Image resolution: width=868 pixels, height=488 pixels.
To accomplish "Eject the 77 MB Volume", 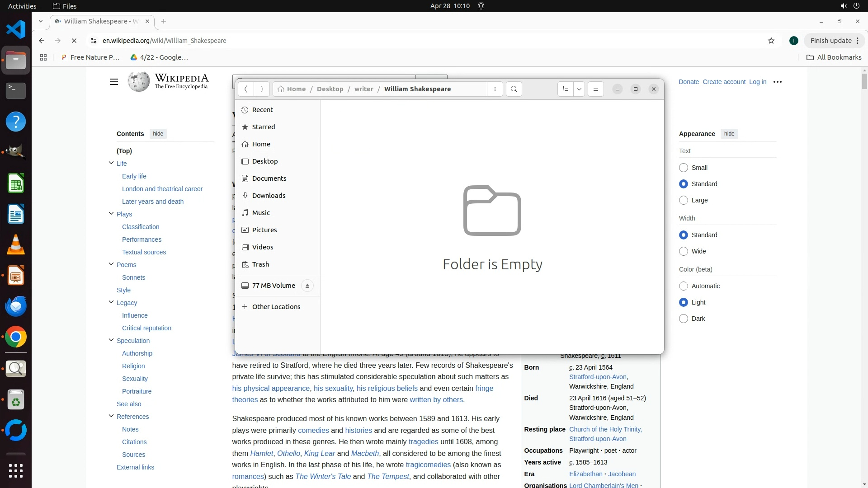I will pyautogui.click(x=307, y=286).
